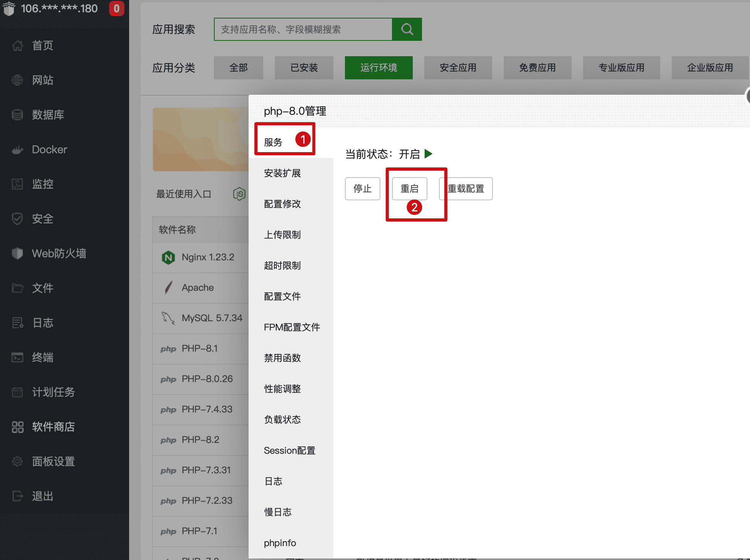Click the 停止 button

pyautogui.click(x=362, y=189)
